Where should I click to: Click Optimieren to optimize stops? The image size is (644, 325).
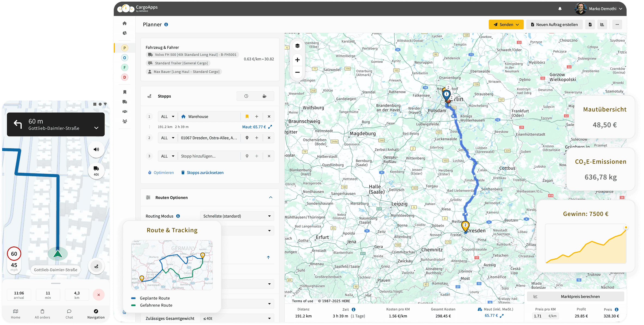pos(161,172)
